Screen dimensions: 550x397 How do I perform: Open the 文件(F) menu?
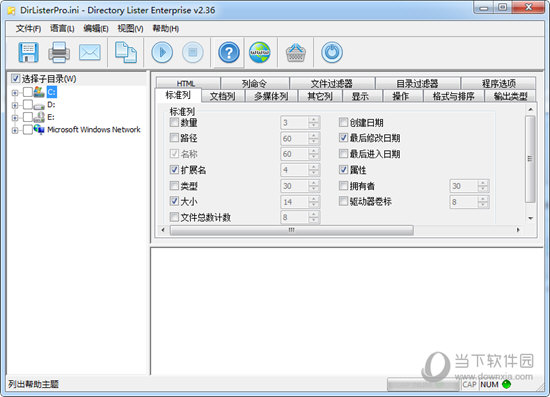28,28
